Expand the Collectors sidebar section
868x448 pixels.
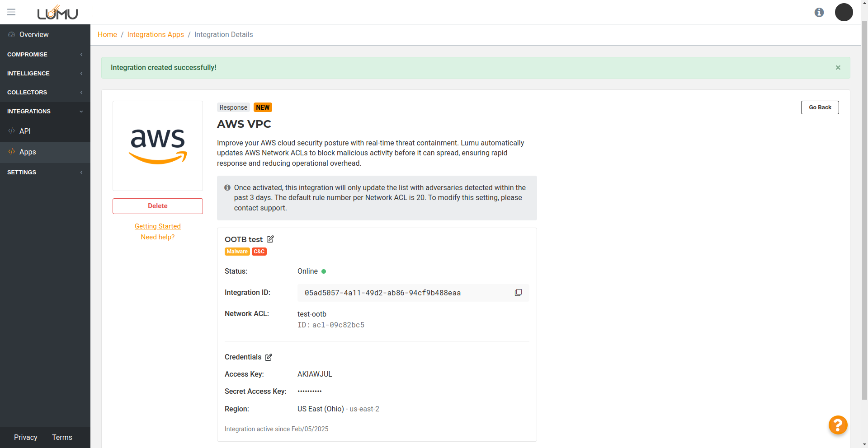45,93
